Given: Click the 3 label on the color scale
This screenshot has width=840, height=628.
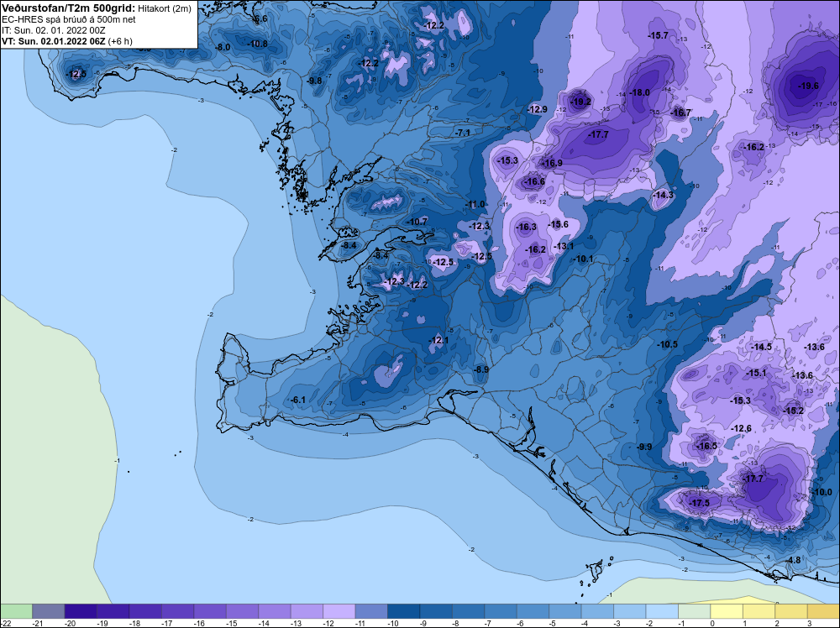Looking at the screenshot, I should (x=810, y=623).
